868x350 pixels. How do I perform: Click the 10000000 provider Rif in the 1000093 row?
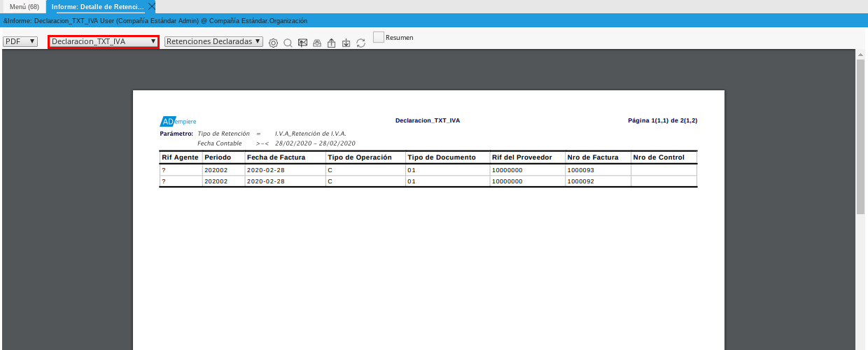[507, 170]
